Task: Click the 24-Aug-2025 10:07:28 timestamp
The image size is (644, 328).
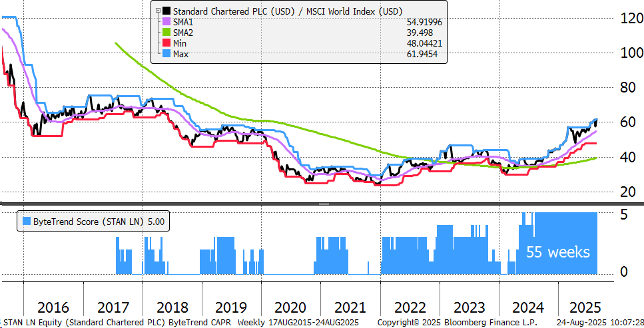Action: (600, 322)
